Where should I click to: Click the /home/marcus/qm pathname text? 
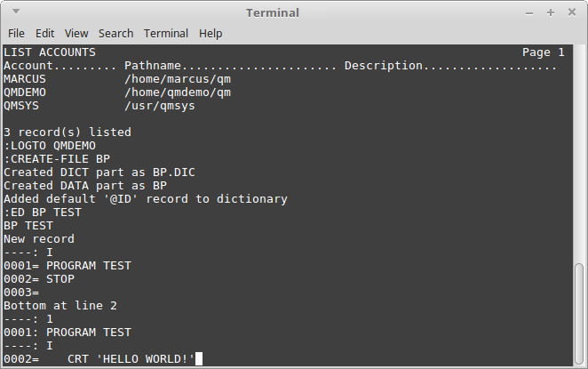178,79
